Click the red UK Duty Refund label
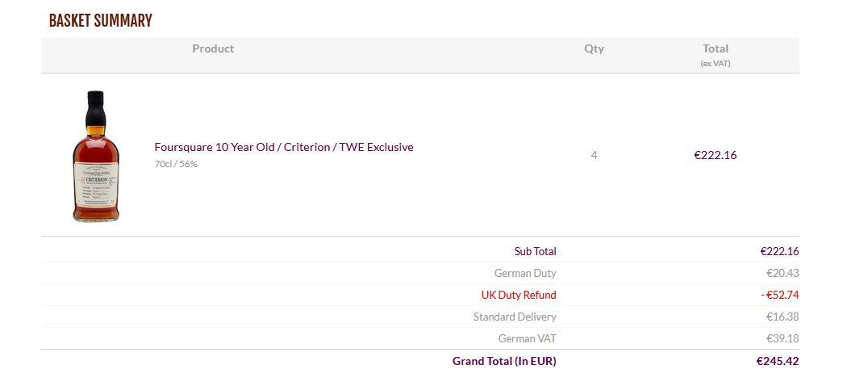Image resolution: width=868 pixels, height=386 pixels. click(519, 296)
